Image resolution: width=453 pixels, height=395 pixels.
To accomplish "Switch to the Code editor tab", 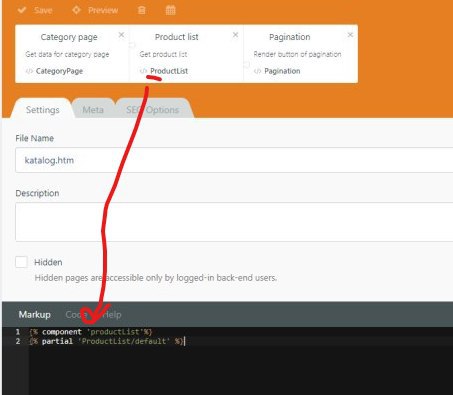I will 76,314.
